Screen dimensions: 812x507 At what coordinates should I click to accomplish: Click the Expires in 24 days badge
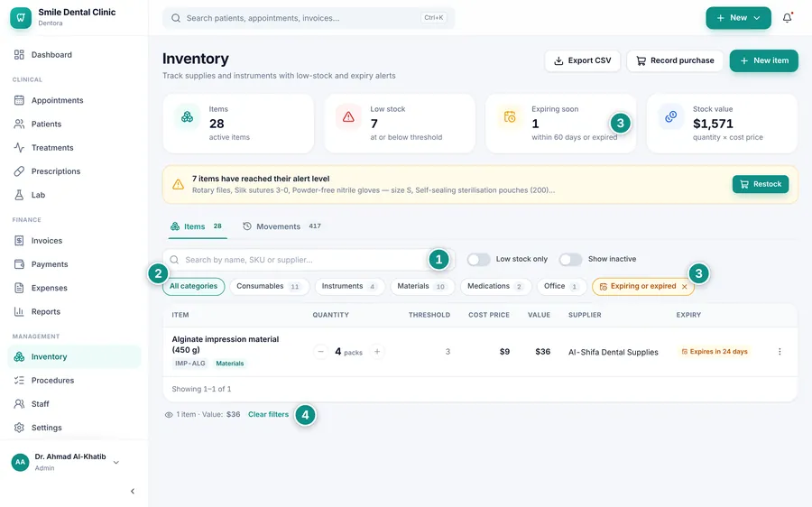coord(715,352)
